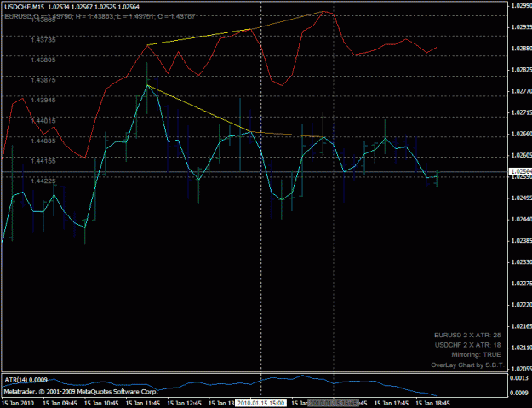
Task: Click the grey 2010.01.15 15:45 time marker
Action: [x=333, y=403]
